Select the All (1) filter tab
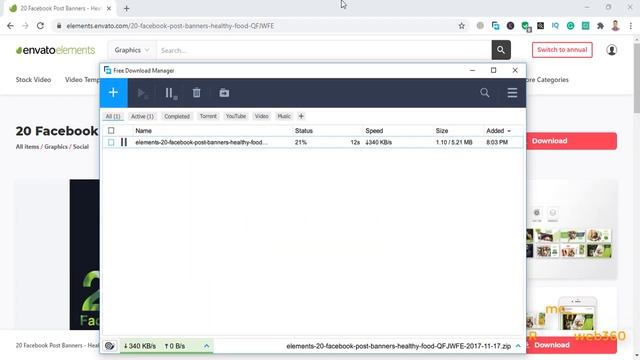Screen dimensions: 640x360 pos(113,116)
